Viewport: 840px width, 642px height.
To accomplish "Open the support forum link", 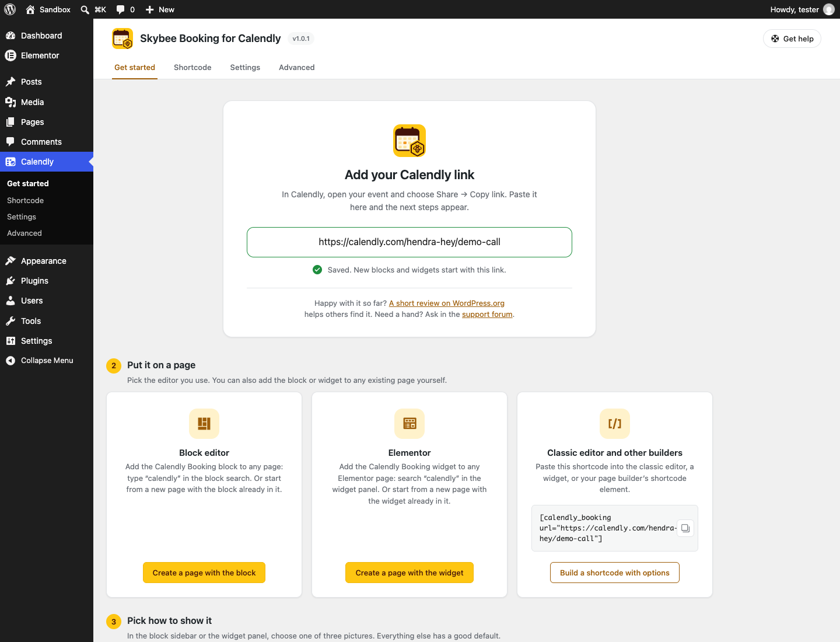I will (487, 314).
